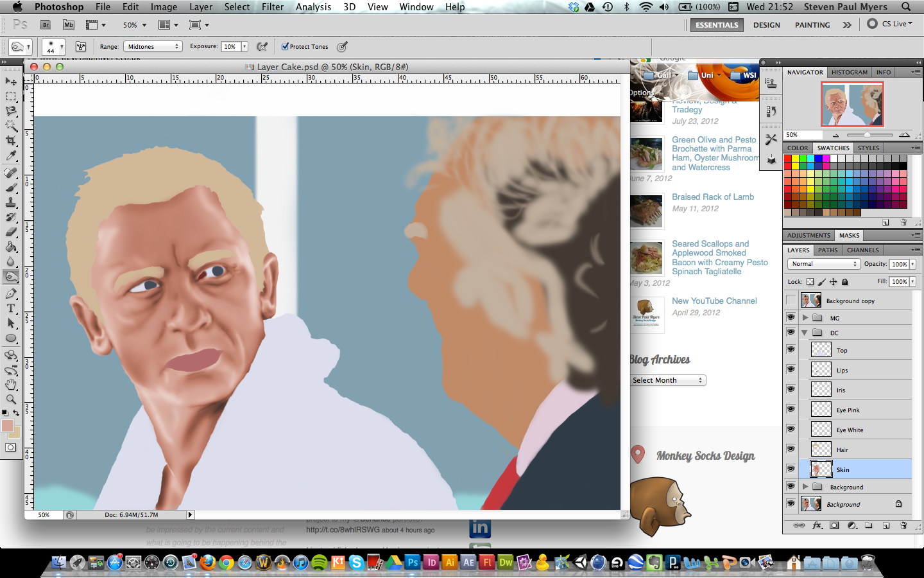Select the History Brush tool
This screenshot has width=924, height=578.
click(11, 217)
